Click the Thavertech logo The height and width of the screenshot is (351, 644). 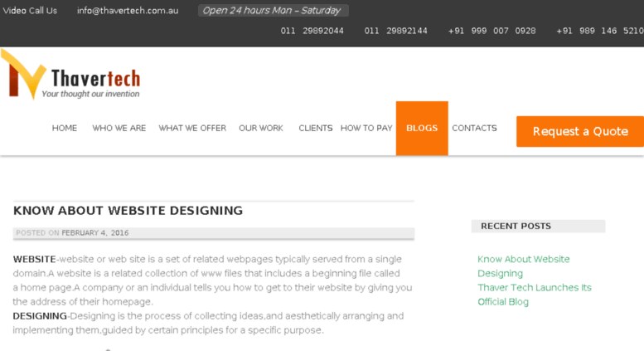[70, 75]
